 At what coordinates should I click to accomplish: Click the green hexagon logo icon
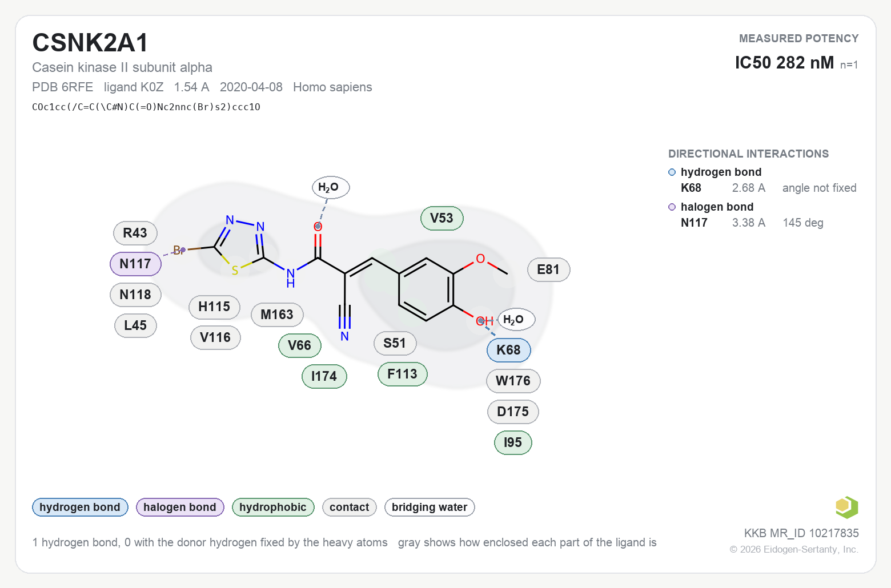click(846, 507)
